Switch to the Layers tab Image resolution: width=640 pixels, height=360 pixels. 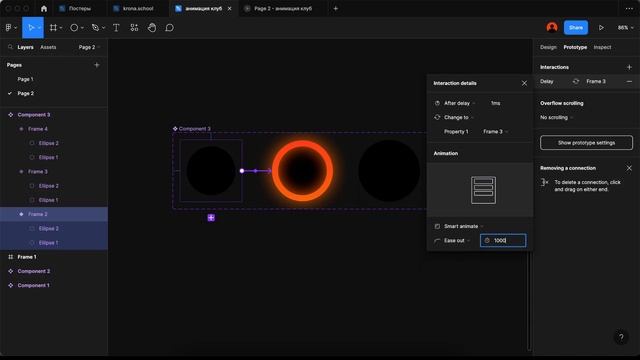[25, 47]
